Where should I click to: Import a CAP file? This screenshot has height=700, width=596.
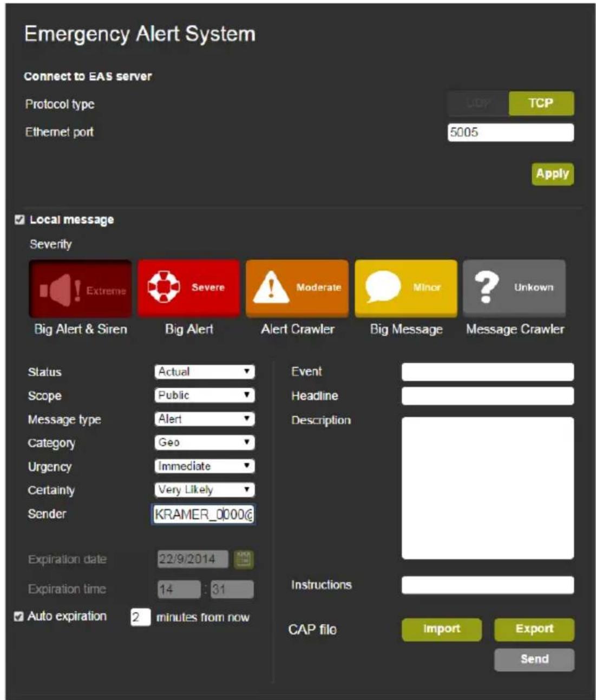[x=442, y=629]
